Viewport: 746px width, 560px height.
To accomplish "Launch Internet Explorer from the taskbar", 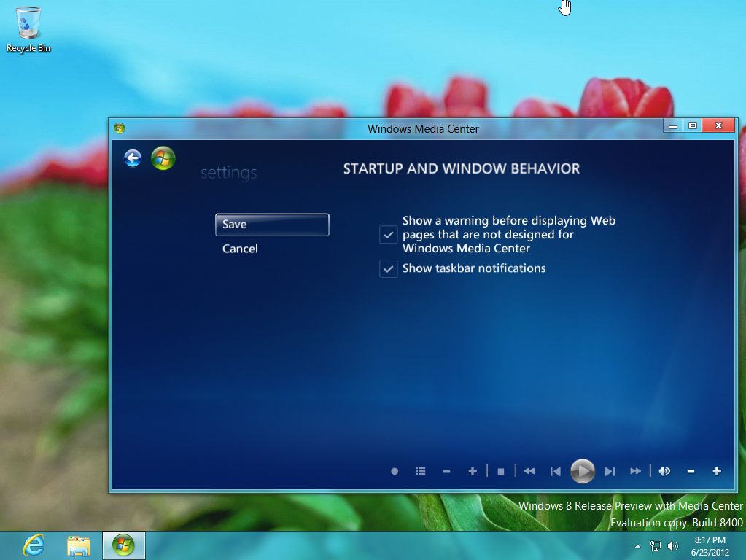I will pyautogui.click(x=34, y=545).
